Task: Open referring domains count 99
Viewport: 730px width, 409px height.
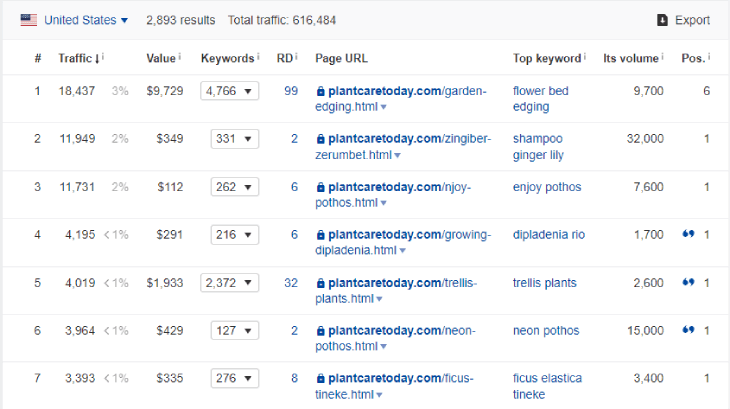Action: coord(291,91)
